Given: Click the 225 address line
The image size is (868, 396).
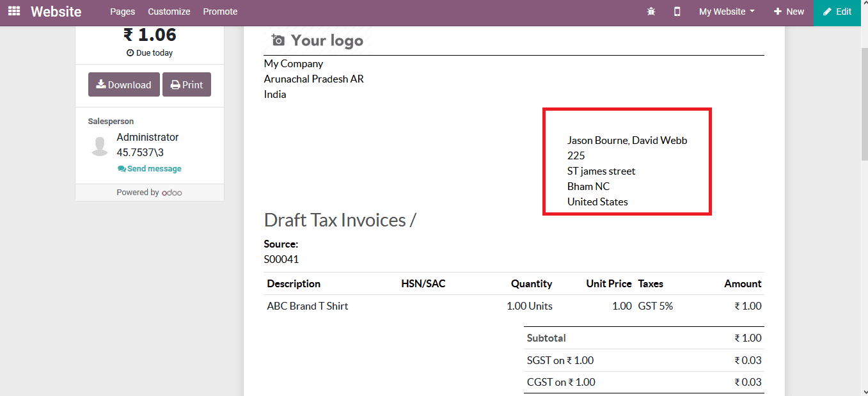Looking at the screenshot, I should tap(576, 155).
